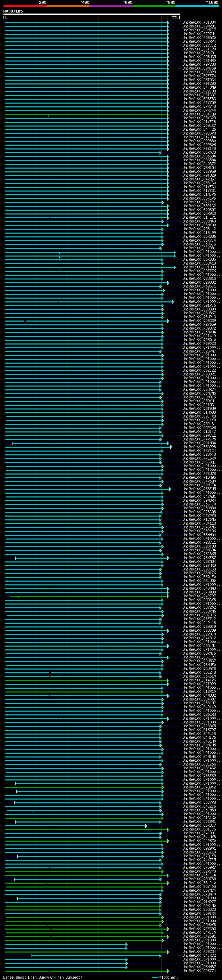
Task: Click label UniRef100_C0SBR1
Action: click(199, 822)
